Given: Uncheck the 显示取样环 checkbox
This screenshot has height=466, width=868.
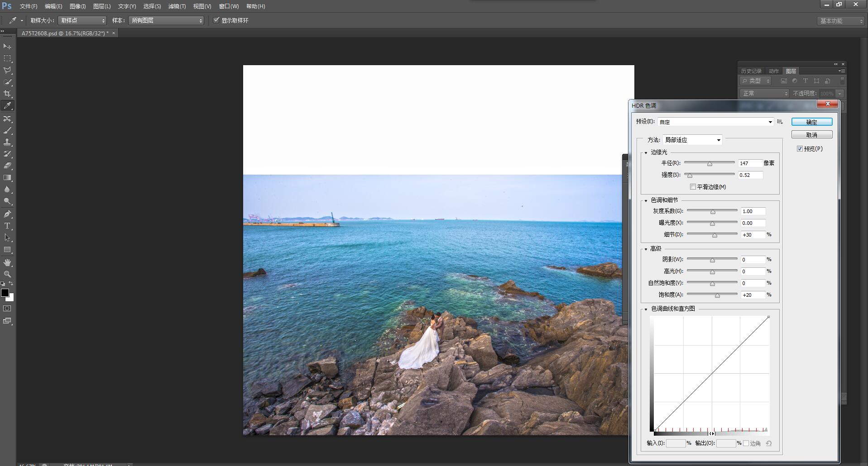Looking at the screenshot, I should pyautogui.click(x=216, y=20).
